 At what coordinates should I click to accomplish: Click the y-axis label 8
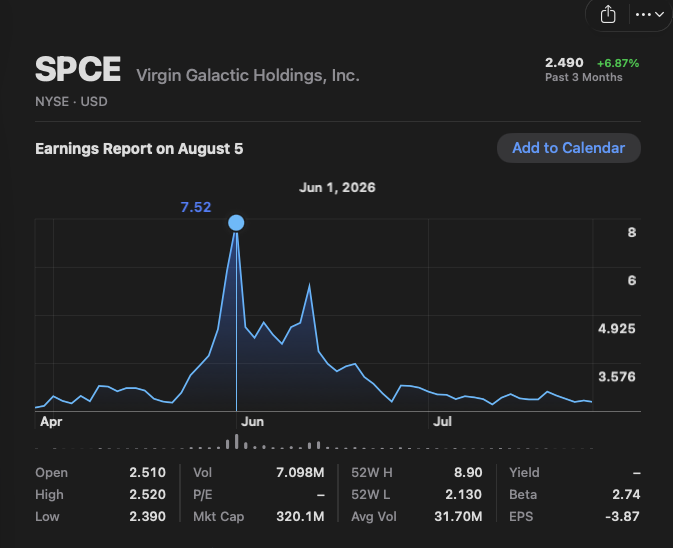pos(632,233)
